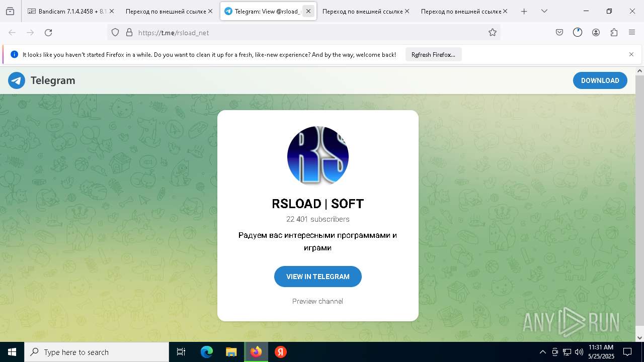Click the RSLOAD | SOFT channel title
The height and width of the screenshot is (362, 644).
[x=318, y=204]
